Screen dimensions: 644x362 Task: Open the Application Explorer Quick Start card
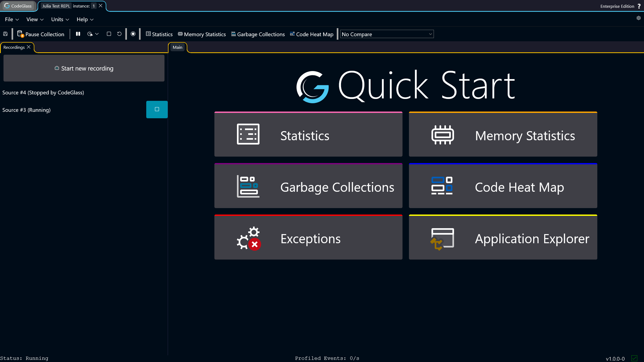pyautogui.click(x=503, y=237)
